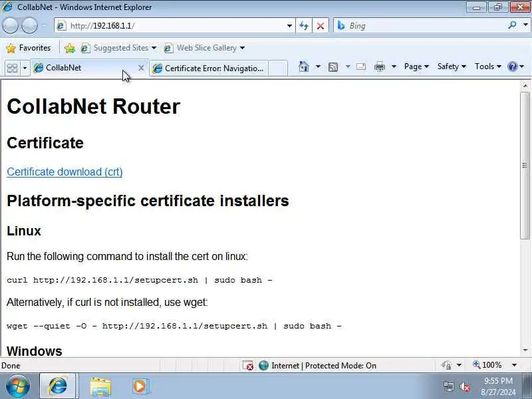Image resolution: width=532 pixels, height=399 pixels.
Task: Open the Favorites center button
Action: 29,48
